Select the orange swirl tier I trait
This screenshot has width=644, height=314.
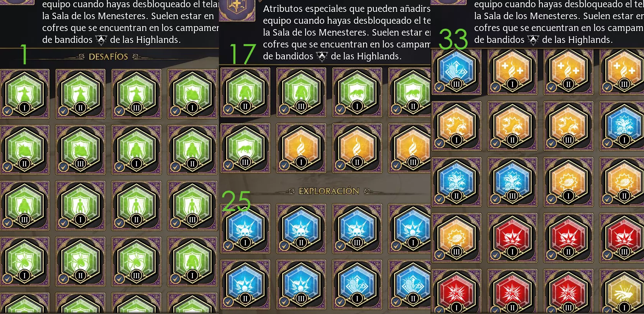456,126
